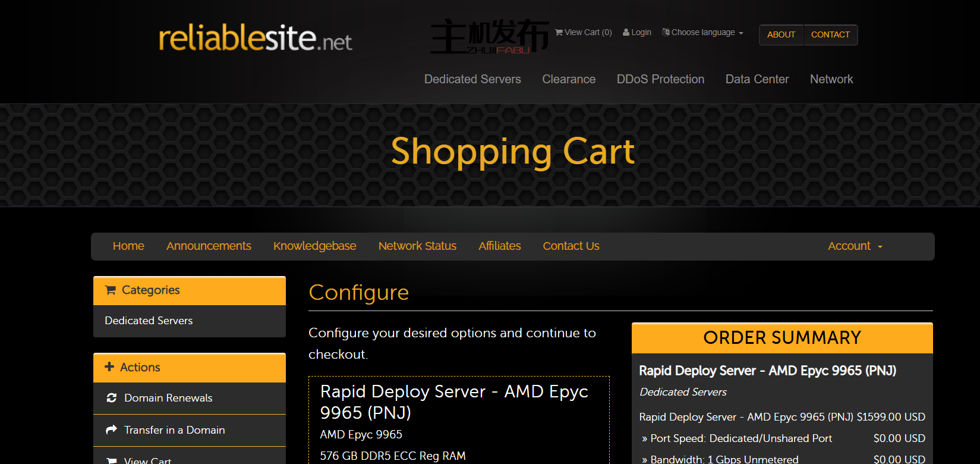Click the plus icon next to Actions
Viewport: 980px width, 464px height.
pyautogui.click(x=109, y=367)
